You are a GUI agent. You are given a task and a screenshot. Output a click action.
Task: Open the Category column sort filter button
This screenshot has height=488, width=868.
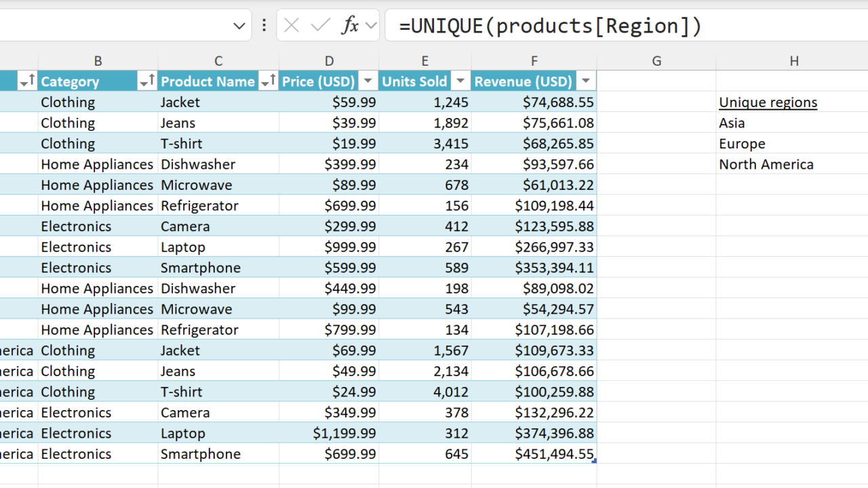click(x=147, y=82)
